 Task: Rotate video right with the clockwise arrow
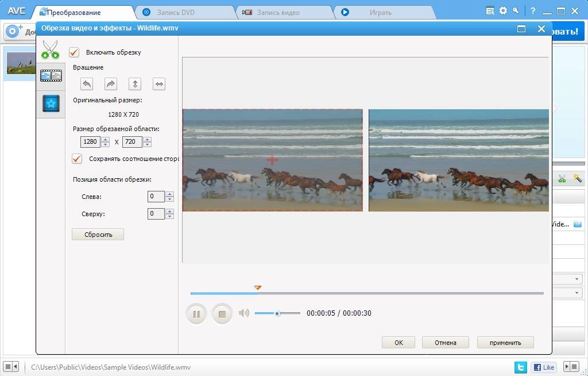(111, 84)
